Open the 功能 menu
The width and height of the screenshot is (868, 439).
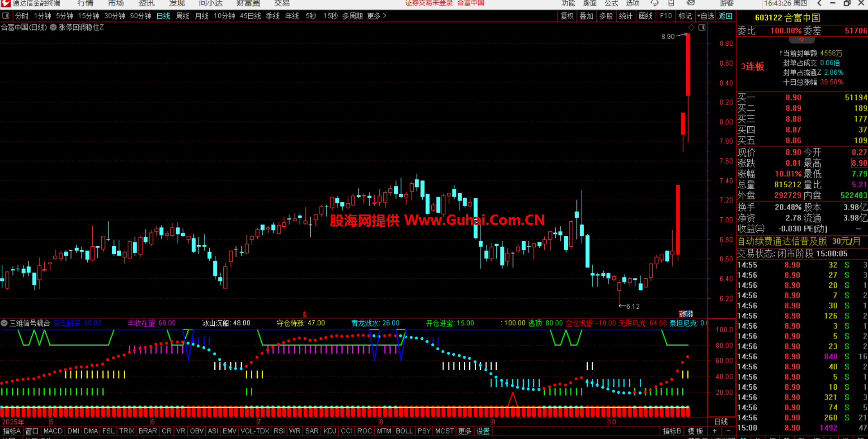[x=568, y=3]
